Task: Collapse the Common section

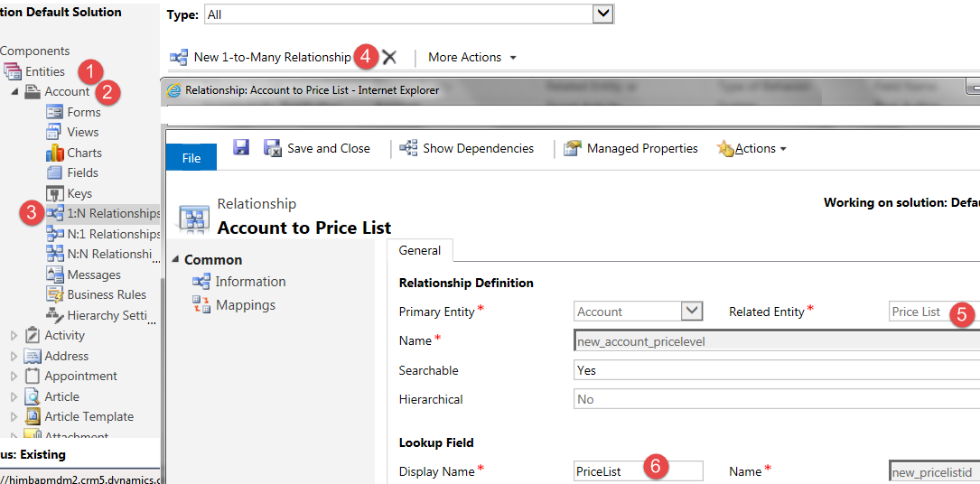Action: point(175,260)
